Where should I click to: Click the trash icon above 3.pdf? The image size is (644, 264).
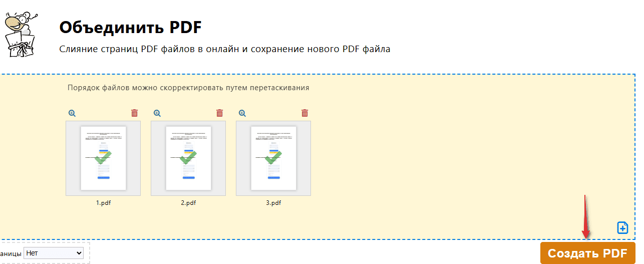tap(304, 113)
